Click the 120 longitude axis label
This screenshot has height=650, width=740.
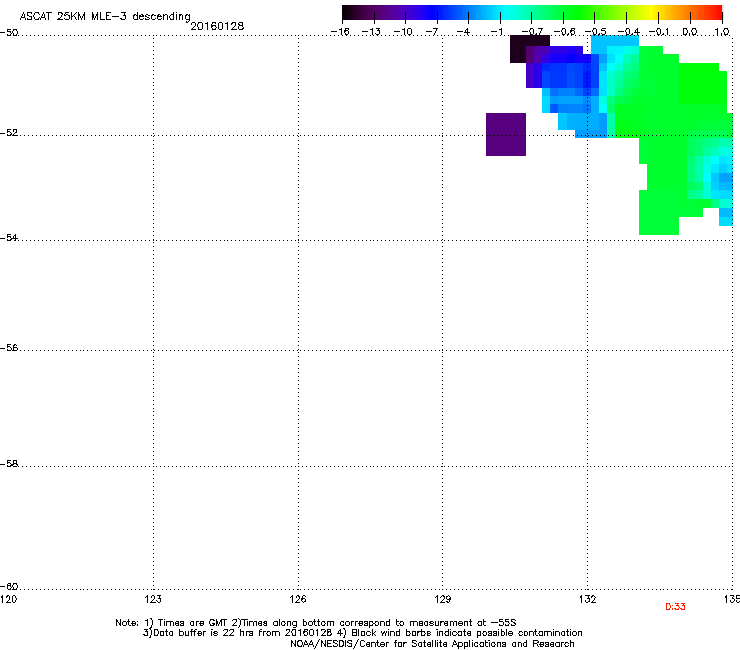(8, 599)
